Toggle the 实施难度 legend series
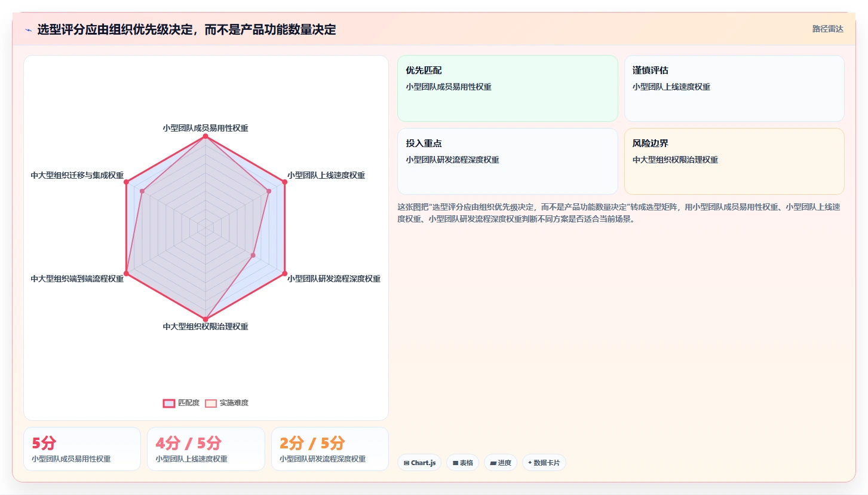Viewport: 868px width, 495px height. (x=226, y=403)
